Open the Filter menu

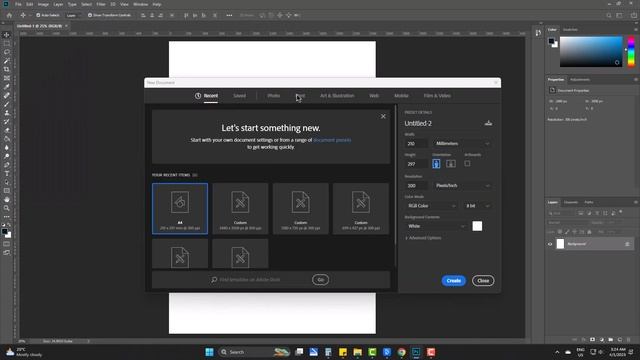point(101,4)
